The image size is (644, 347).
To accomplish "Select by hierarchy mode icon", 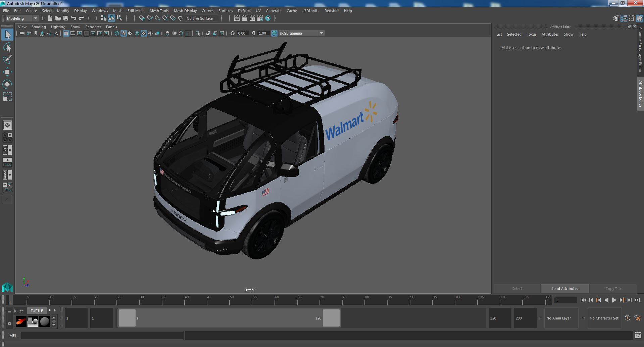I will [x=104, y=18].
